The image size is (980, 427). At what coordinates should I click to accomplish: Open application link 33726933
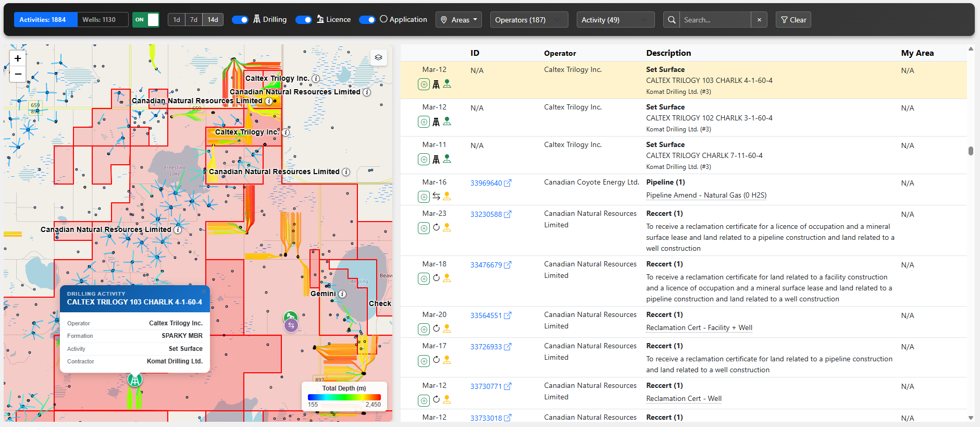(486, 347)
